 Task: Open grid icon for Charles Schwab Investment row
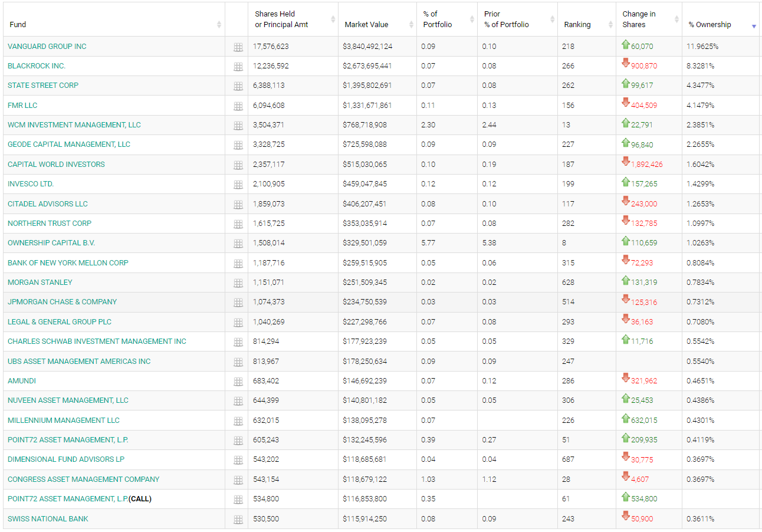click(x=238, y=342)
